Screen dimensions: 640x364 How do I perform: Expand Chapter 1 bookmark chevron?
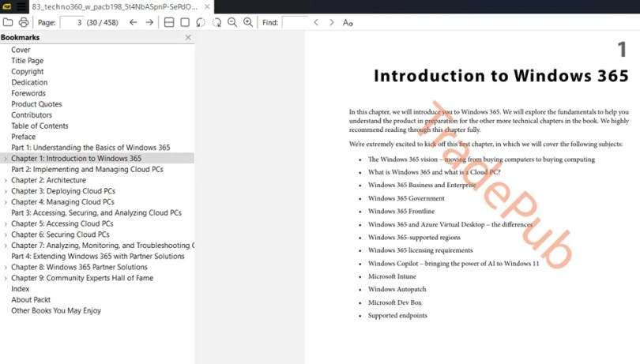coord(6,159)
